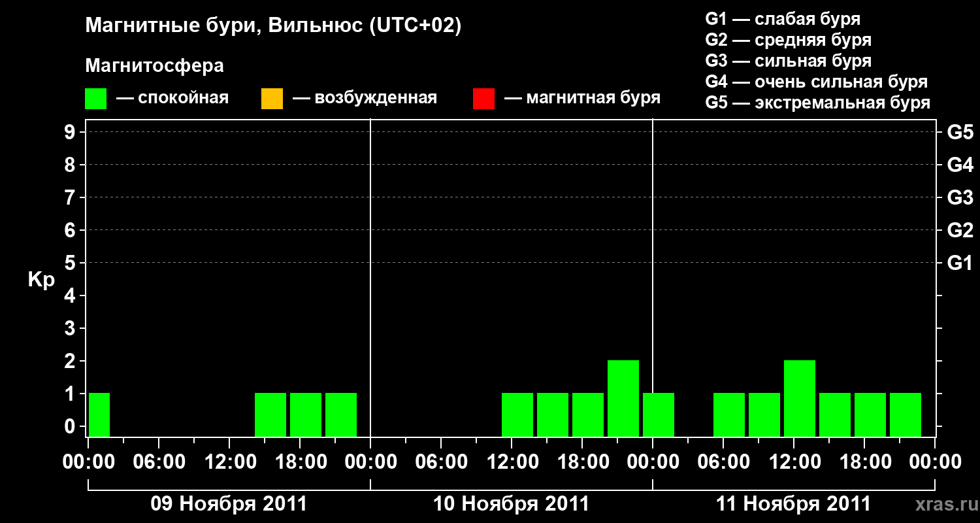
Task: Click the 'G1 — слабая буря' legend line
Action: (783, 19)
